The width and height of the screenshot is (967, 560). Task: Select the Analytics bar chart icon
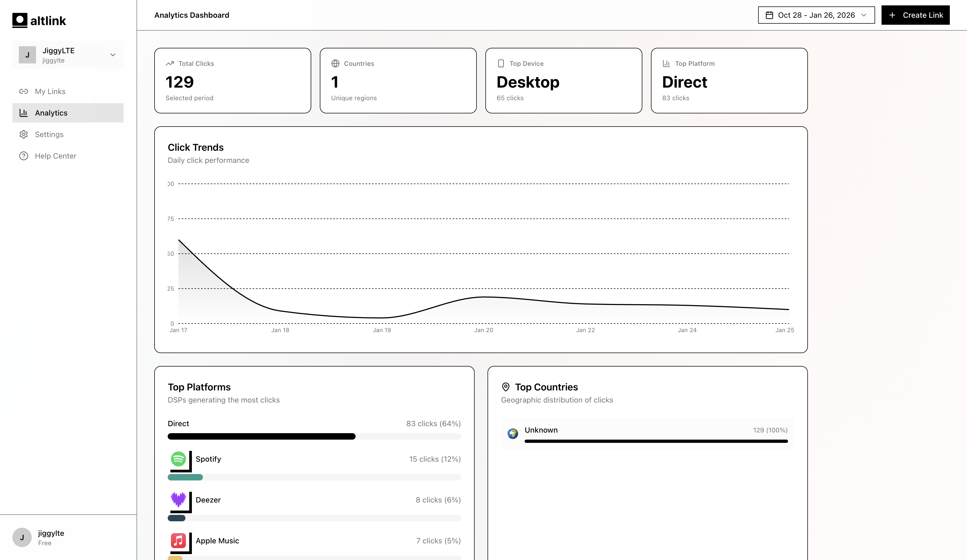(x=23, y=113)
